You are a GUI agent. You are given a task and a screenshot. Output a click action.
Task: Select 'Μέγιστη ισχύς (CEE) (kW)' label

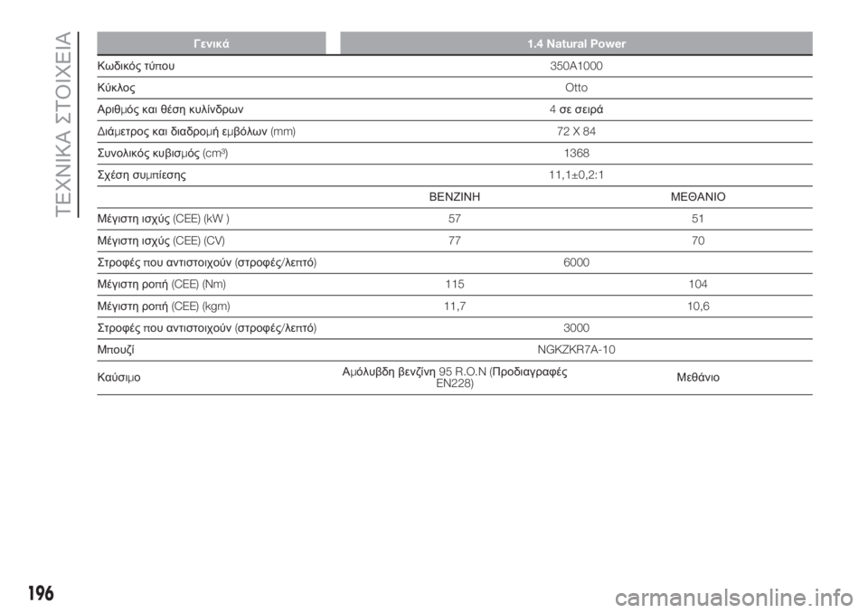tap(164, 219)
